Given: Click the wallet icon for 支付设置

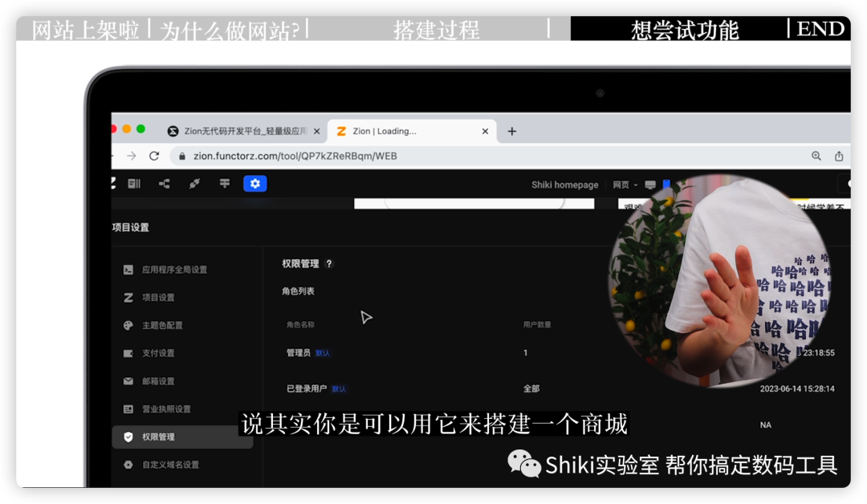Looking at the screenshot, I should (128, 353).
